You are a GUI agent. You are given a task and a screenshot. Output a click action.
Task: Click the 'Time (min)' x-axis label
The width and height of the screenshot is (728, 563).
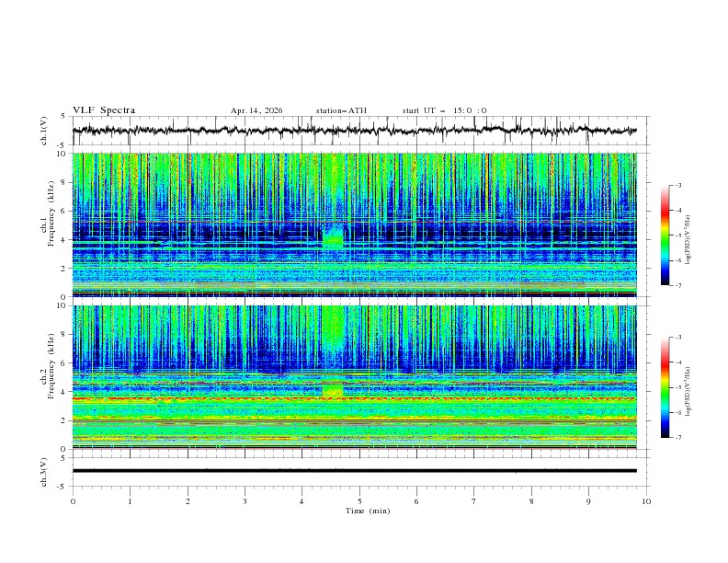point(368,511)
